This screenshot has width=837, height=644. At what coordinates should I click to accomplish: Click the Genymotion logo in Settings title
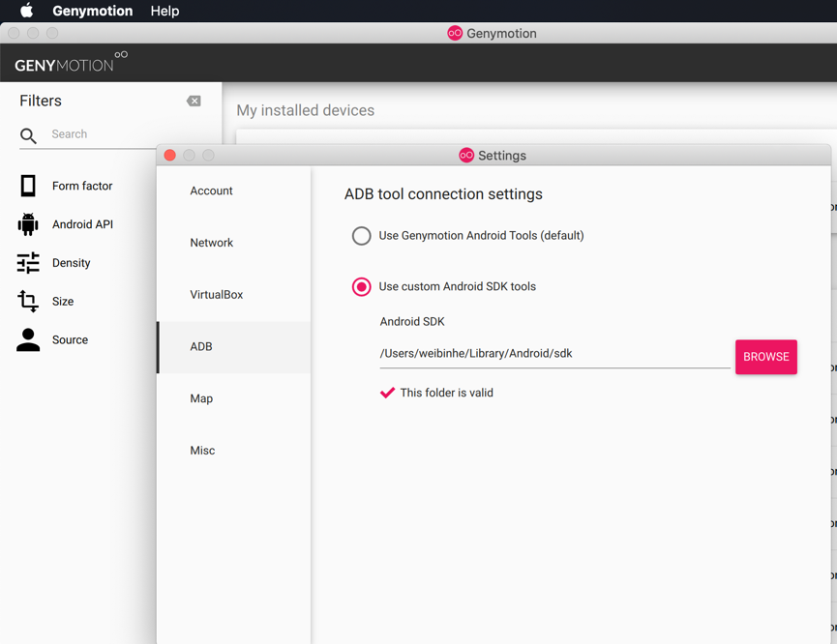click(x=466, y=156)
